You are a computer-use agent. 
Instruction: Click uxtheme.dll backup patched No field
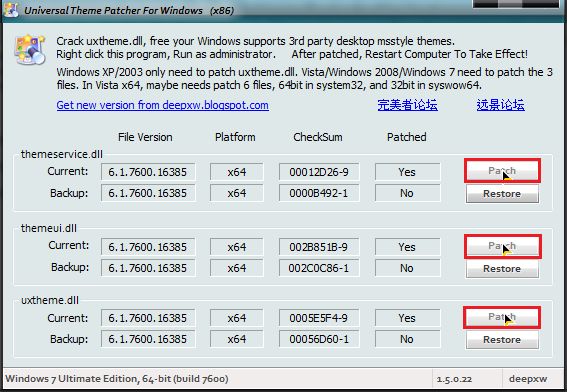pyautogui.click(x=408, y=339)
